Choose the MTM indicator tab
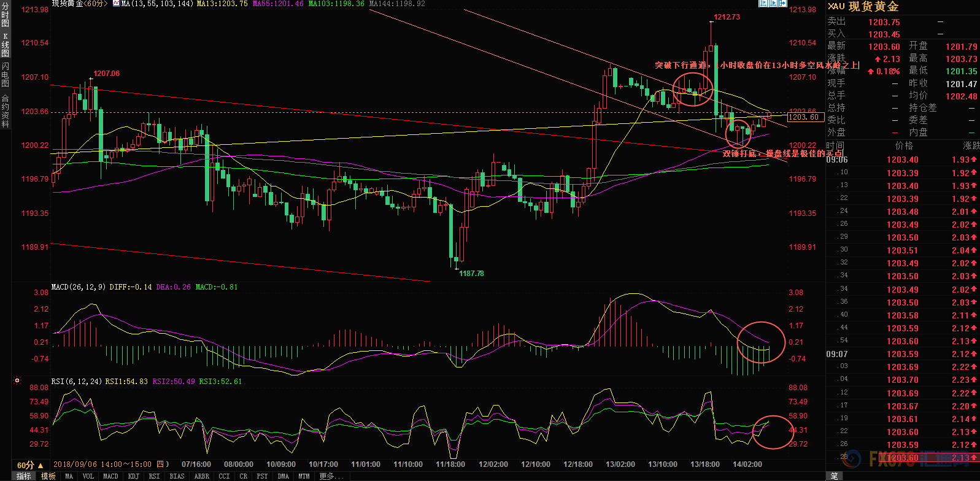 304,476
